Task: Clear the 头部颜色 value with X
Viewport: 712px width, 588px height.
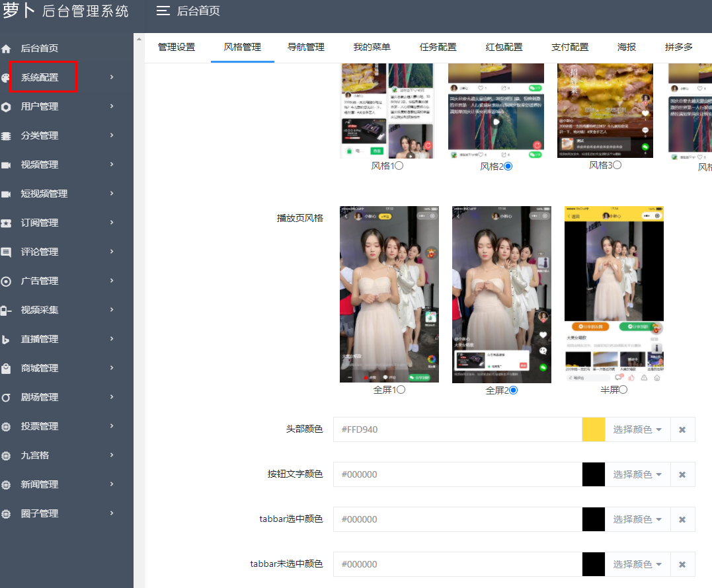Action: tap(682, 429)
